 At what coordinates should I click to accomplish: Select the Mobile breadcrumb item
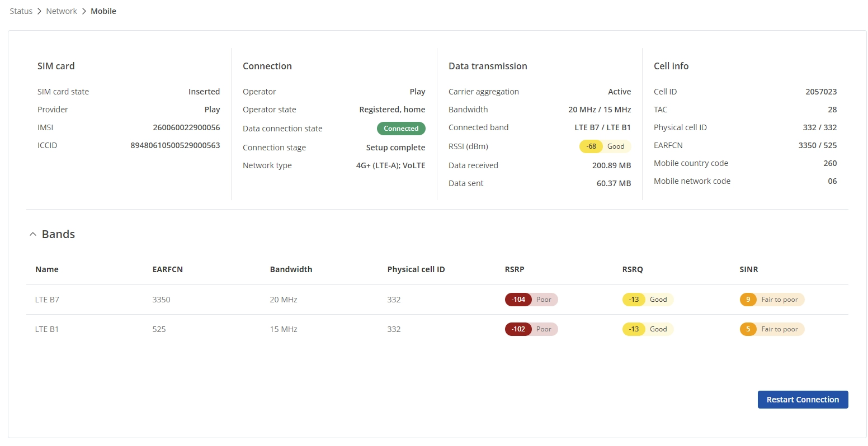point(103,11)
